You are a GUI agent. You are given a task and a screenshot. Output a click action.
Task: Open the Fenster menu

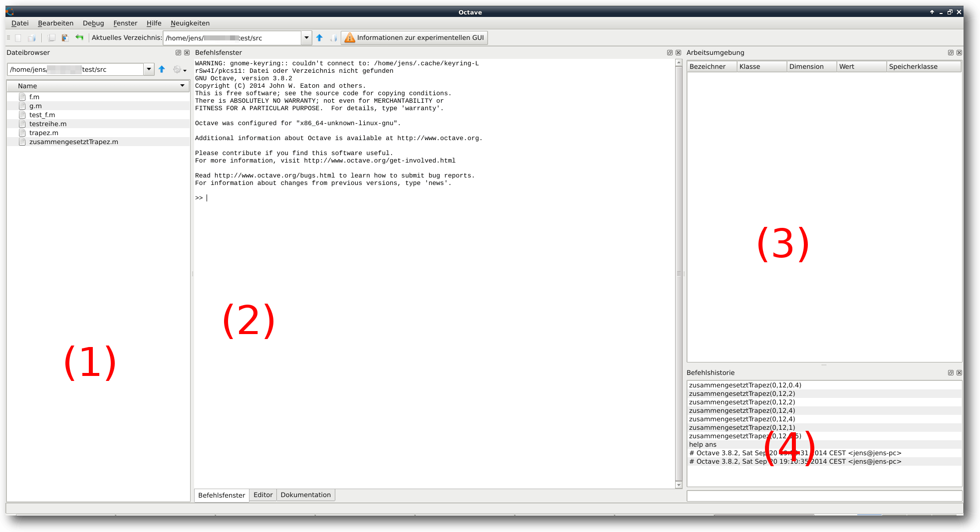125,23
